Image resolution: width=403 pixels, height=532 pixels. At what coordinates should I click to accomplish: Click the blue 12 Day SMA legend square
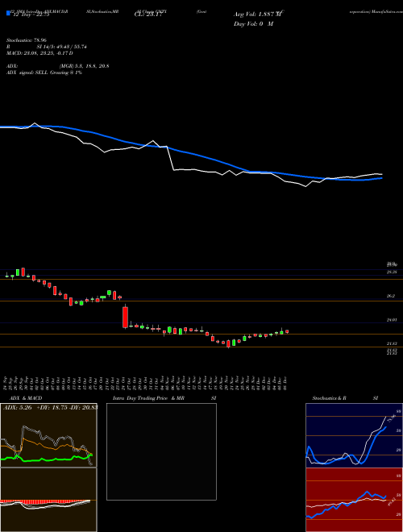coord(8,13)
